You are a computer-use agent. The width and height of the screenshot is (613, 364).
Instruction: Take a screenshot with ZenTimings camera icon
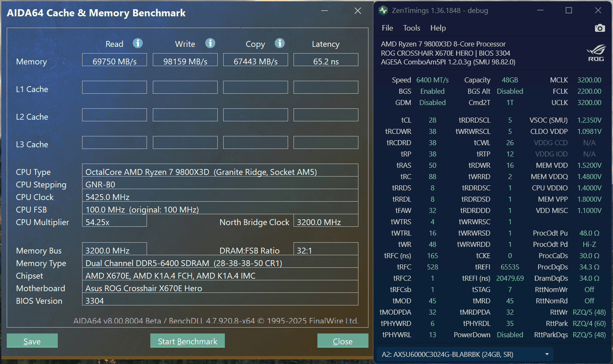pyautogui.click(x=600, y=28)
